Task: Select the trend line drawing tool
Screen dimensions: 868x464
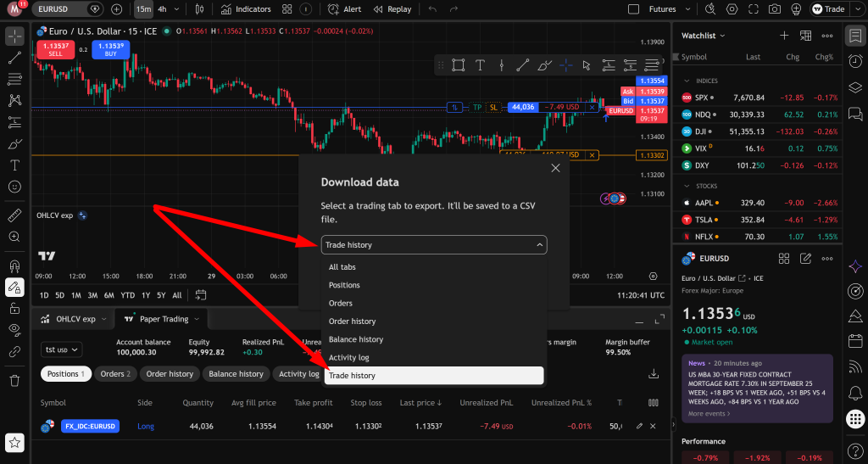Action: click(x=15, y=57)
